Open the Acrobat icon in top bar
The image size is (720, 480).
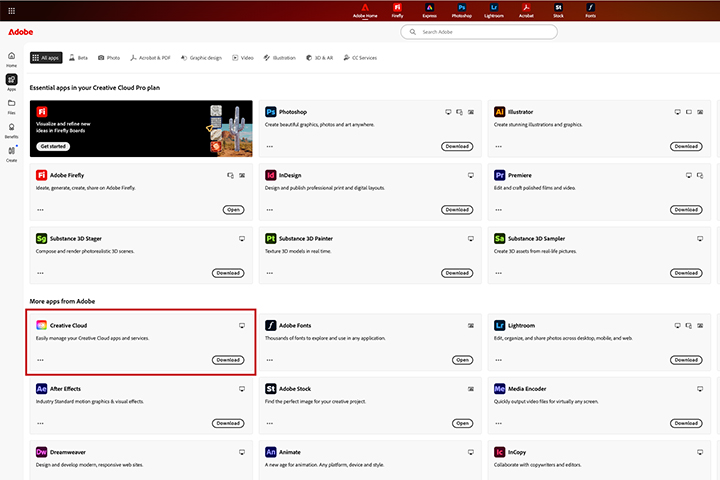click(526, 10)
